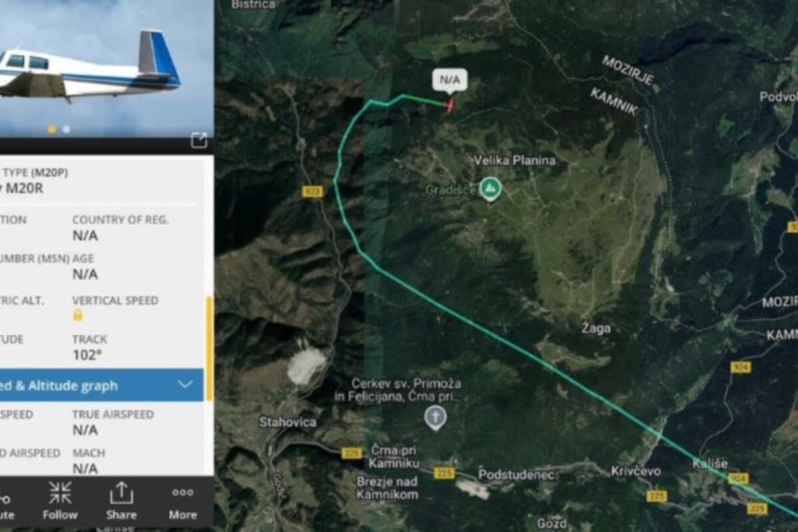Click the Route icon in bottom bar

tap(5, 503)
